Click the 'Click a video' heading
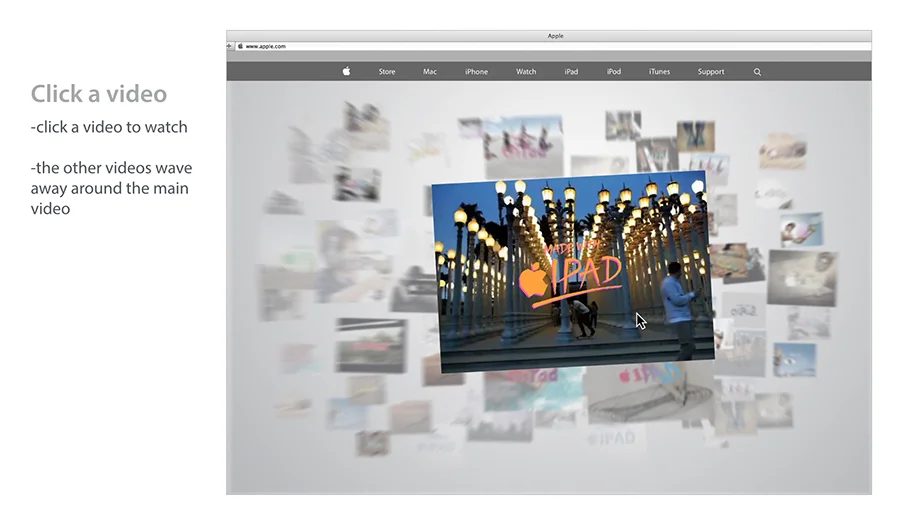Image resolution: width=900 pixels, height=525 pixels. (99, 94)
